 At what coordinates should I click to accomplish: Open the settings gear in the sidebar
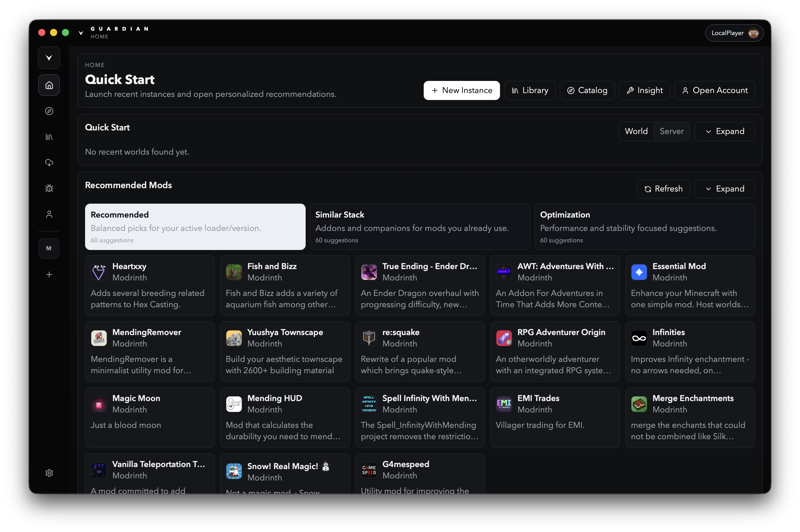pos(49,473)
